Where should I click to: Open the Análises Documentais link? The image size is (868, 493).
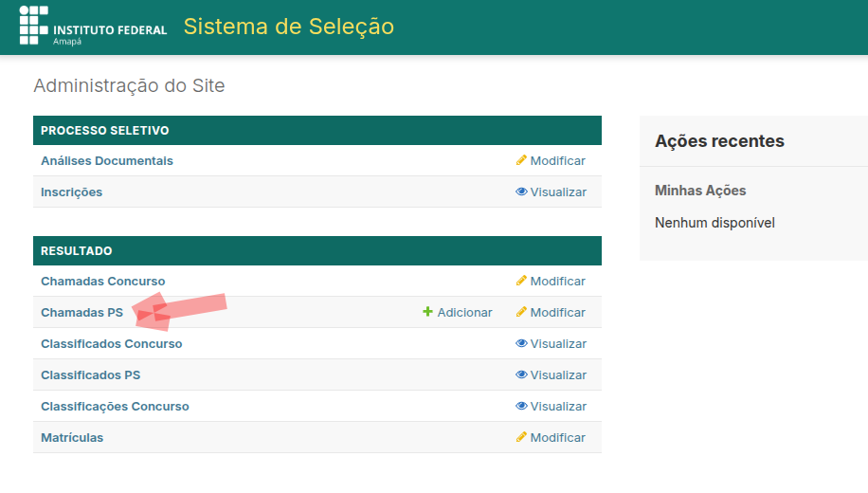[107, 161]
